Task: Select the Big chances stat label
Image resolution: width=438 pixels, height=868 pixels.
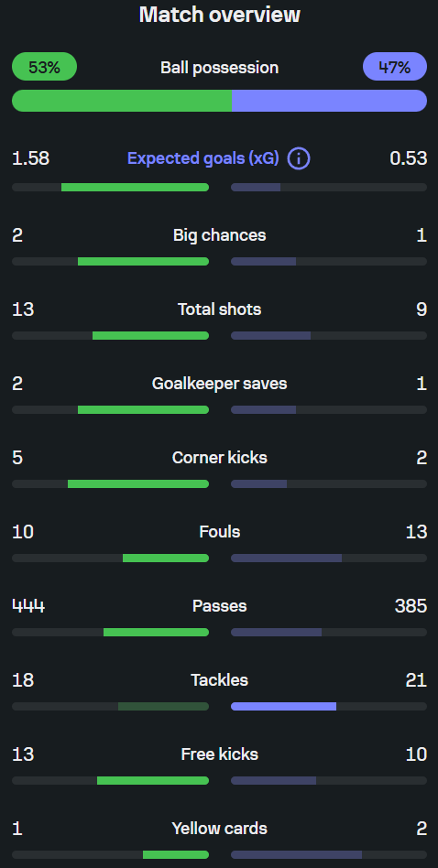Action: coord(219,235)
